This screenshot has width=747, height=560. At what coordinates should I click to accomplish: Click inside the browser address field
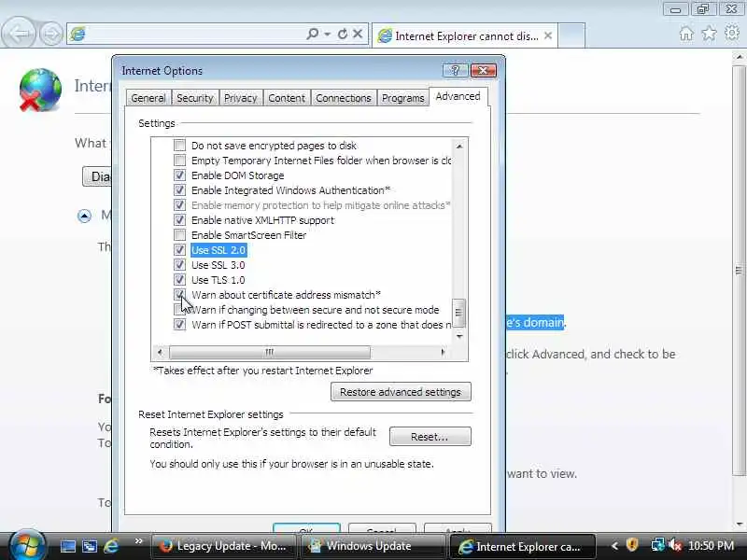pyautogui.click(x=195, y=35)
